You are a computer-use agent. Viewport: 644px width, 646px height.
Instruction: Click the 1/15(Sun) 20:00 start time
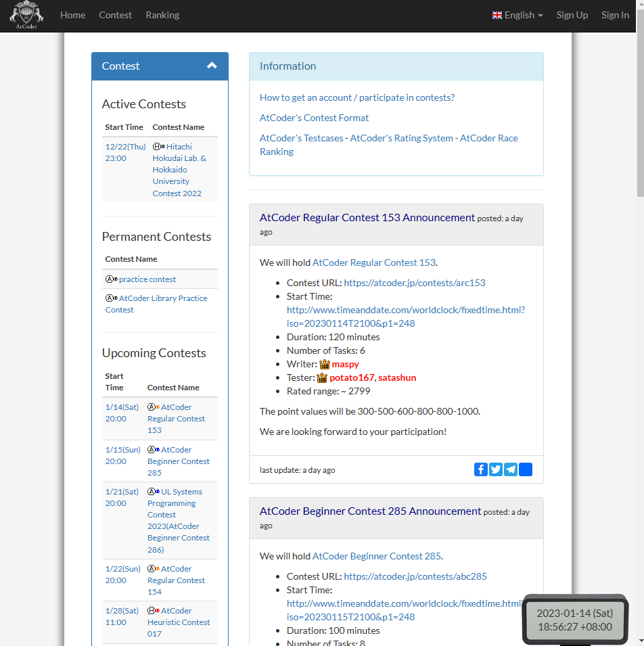click(x=123, y=456)
